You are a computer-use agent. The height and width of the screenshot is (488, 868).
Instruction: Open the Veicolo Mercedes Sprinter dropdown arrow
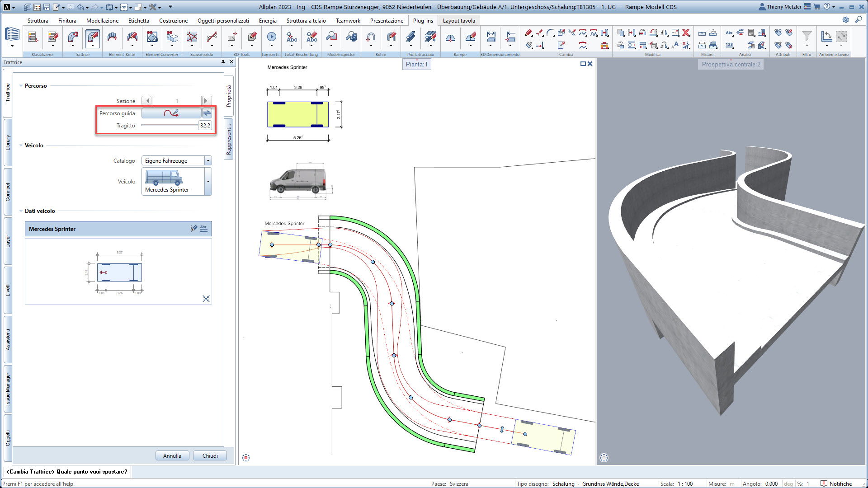(208, 181)
